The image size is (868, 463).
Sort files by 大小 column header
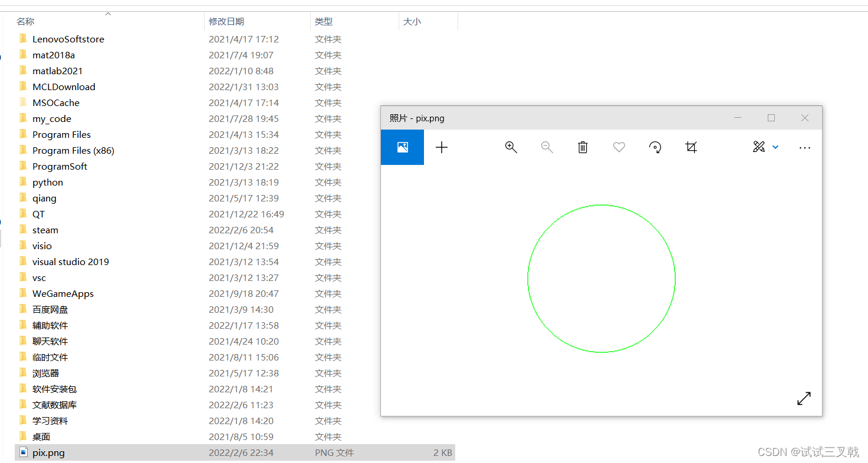412,21
